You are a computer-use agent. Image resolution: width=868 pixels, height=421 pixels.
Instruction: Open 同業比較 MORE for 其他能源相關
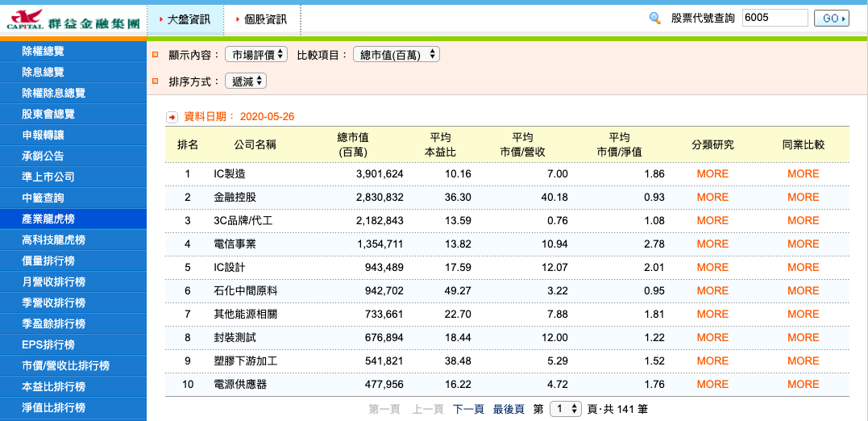click(x=804, y=314)
